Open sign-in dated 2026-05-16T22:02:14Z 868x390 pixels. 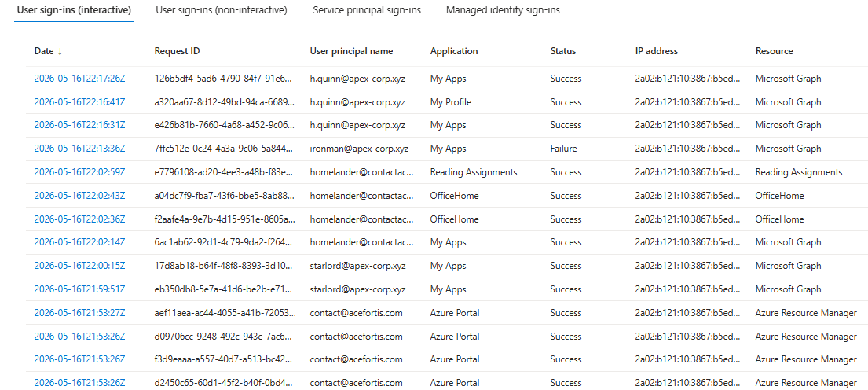pos(79,242)
